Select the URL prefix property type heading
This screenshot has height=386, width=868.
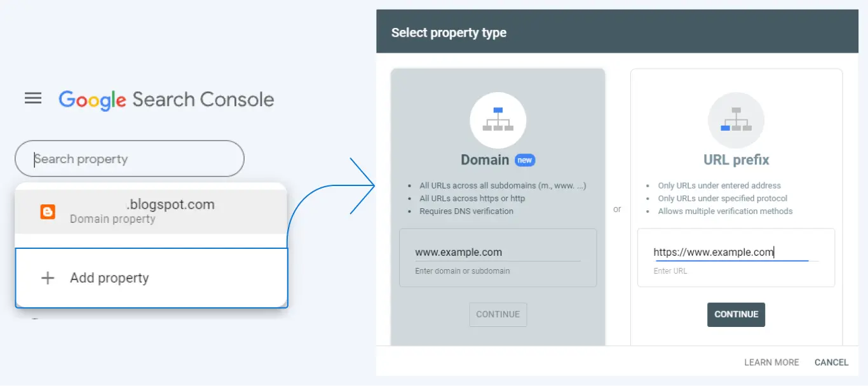(736, 160)
